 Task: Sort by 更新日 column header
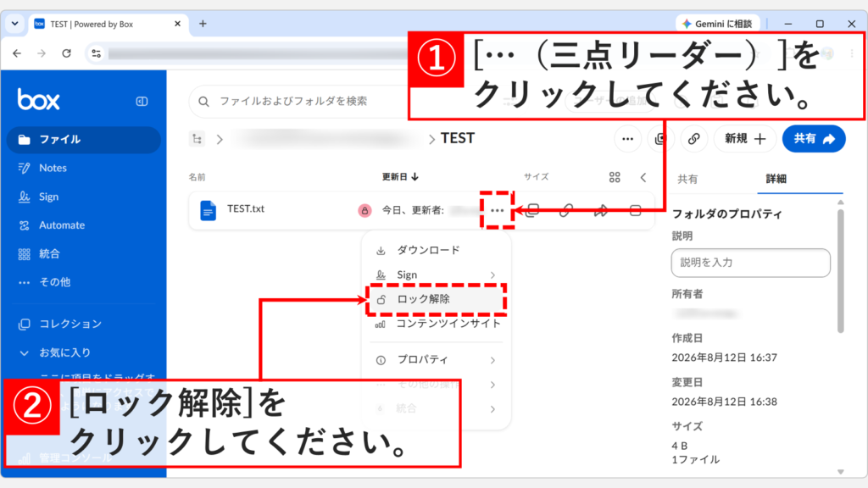[x=400, y=176]
